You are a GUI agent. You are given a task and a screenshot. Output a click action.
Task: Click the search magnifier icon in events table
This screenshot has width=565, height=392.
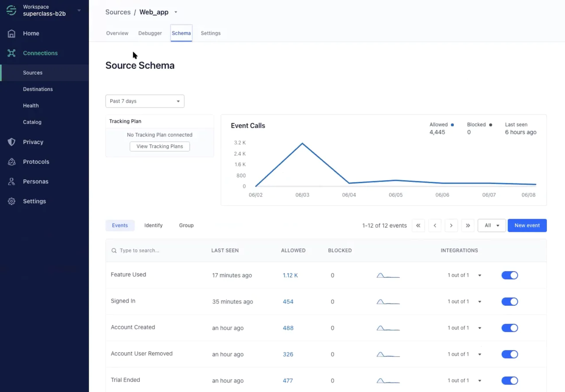click(114, 250)
